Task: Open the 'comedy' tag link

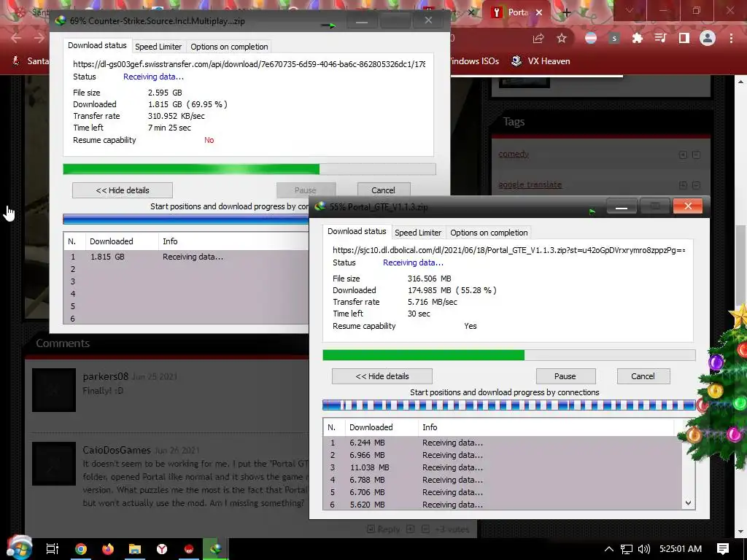Action: coord(514,154)
